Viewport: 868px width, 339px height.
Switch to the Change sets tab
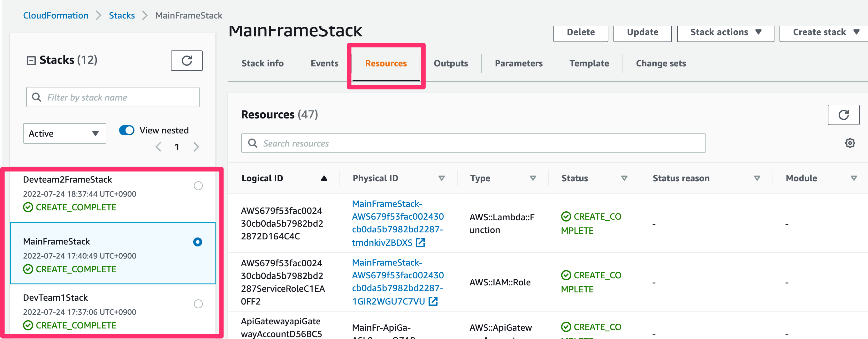661,63
